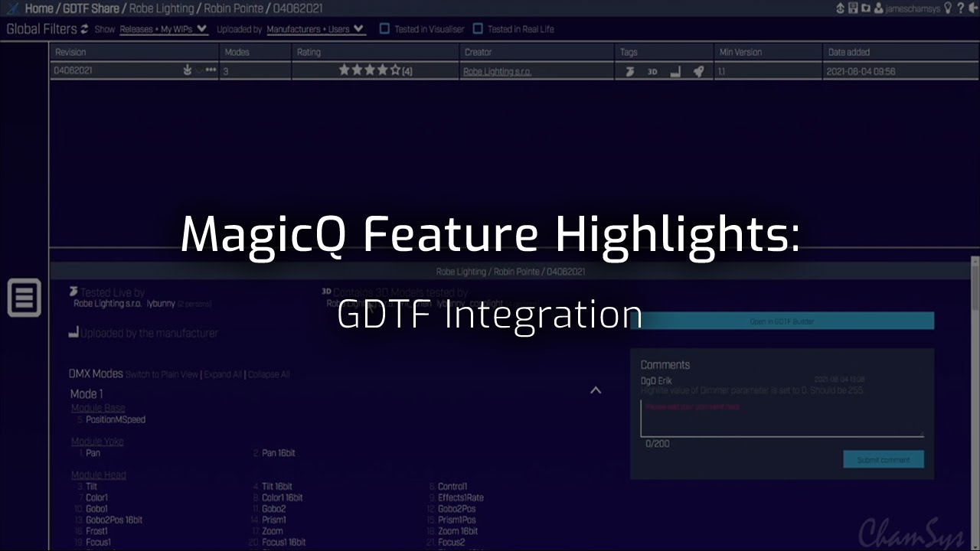Click the 3D tag icon in Tags column

(x=652, y=71)
